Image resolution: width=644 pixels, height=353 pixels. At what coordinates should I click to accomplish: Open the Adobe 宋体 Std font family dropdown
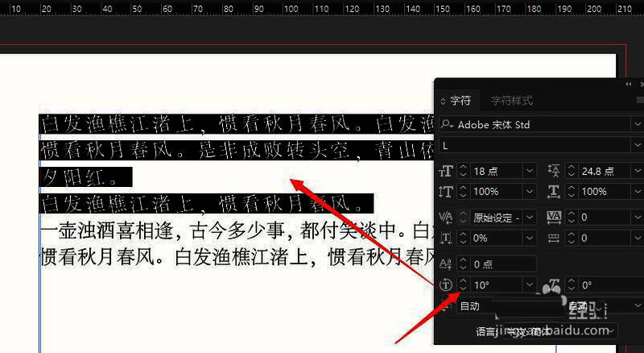pos(638,124)
